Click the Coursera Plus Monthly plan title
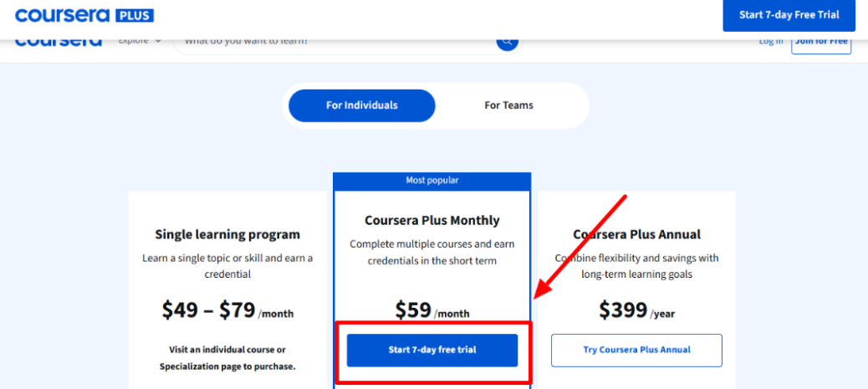Viewport: 868px width, 389px height. point(432,221)
